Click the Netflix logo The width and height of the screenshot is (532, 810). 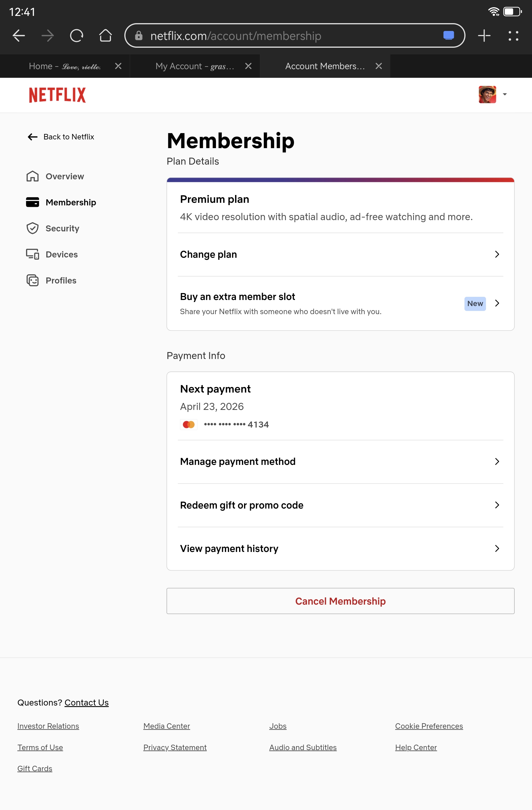tap(57, 95)
